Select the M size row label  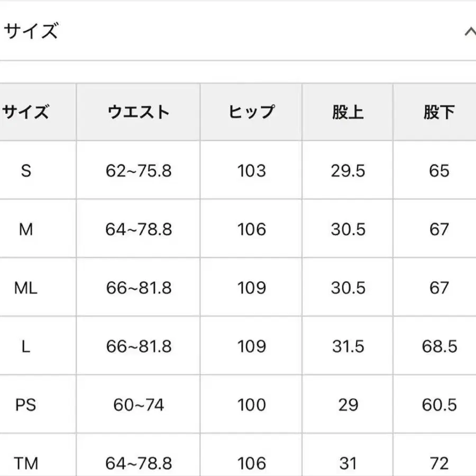point(25,230)
